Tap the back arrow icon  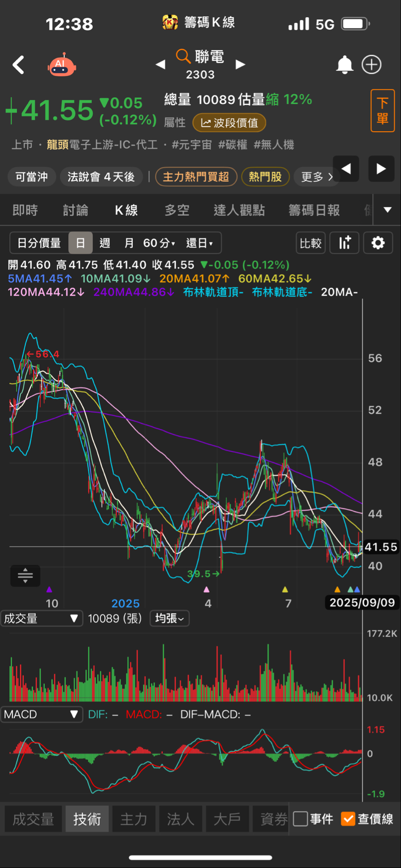coord(18,65)
